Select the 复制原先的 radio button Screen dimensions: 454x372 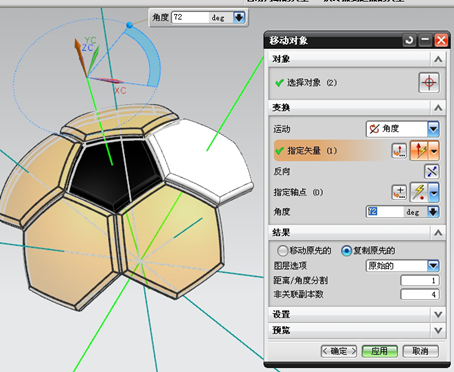346,251
